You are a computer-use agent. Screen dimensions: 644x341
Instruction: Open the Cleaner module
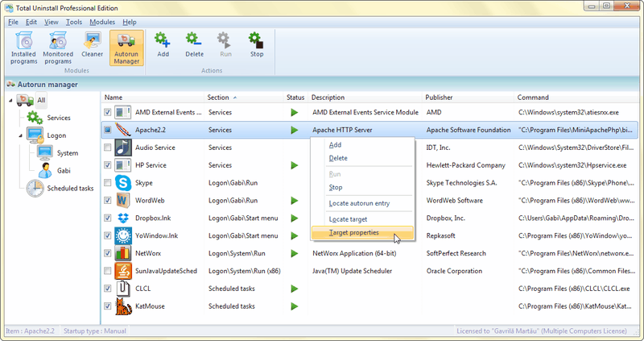[x=91, y=48]
